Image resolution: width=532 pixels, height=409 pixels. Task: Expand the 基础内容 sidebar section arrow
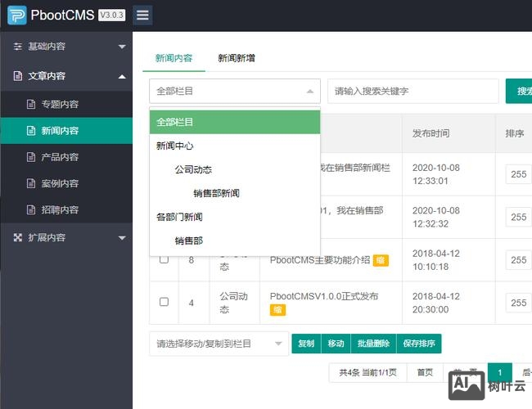point(122,47)
